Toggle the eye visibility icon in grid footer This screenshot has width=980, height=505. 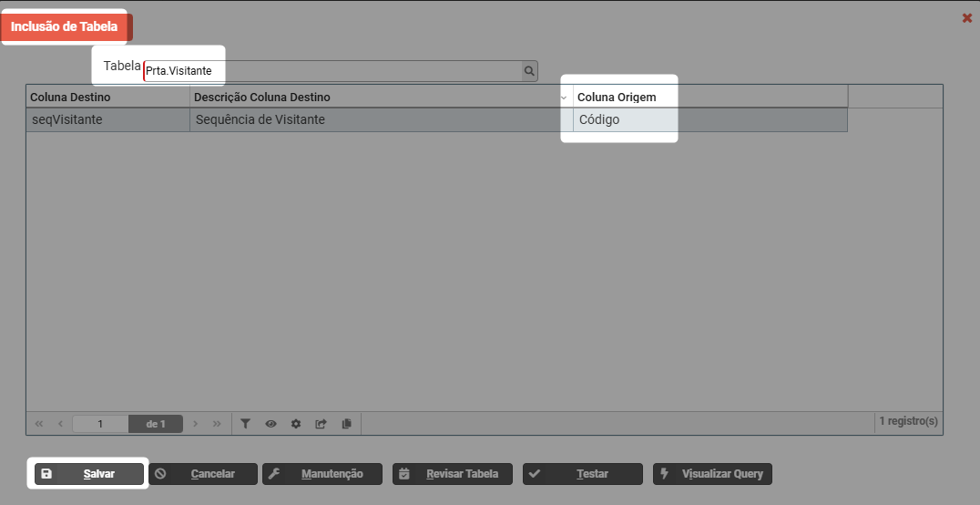click(271, 424)
